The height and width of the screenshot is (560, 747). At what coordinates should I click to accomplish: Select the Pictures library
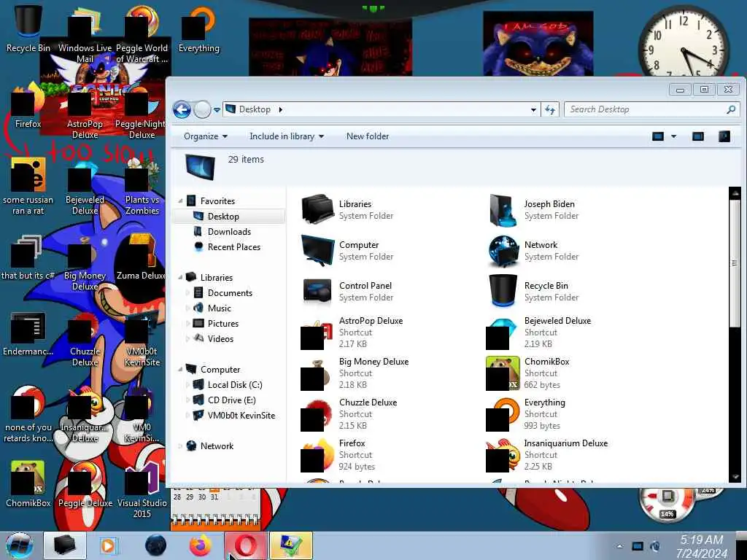pos(222,323)
